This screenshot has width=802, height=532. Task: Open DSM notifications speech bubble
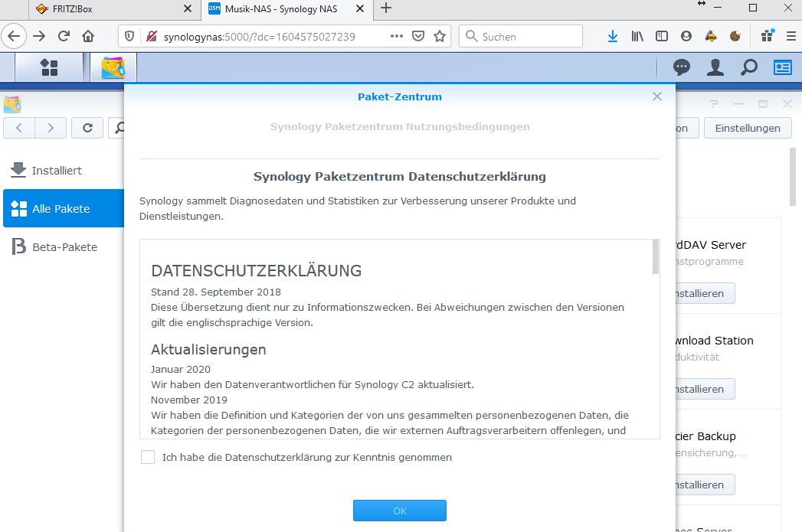(x=681, y=67)
